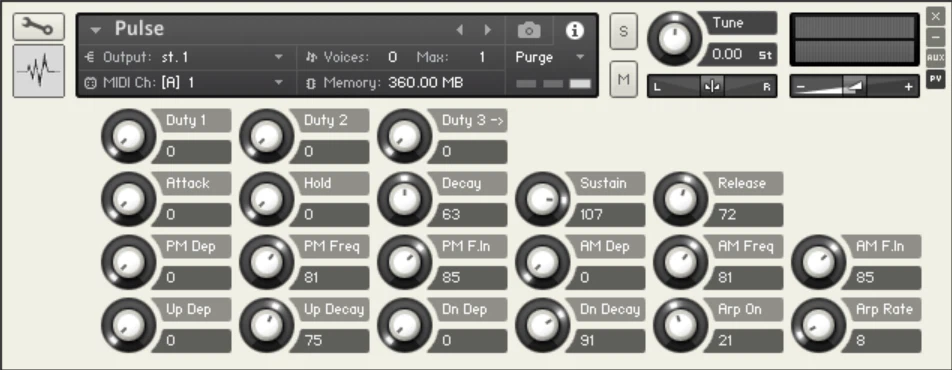Click the PM Freq knob

point(267,262)
